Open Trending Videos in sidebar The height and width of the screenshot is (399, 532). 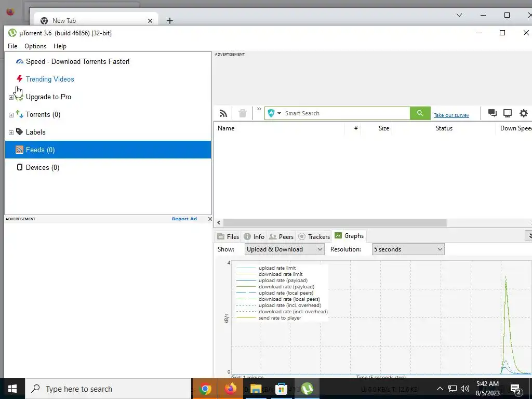[x=50, y=79]
